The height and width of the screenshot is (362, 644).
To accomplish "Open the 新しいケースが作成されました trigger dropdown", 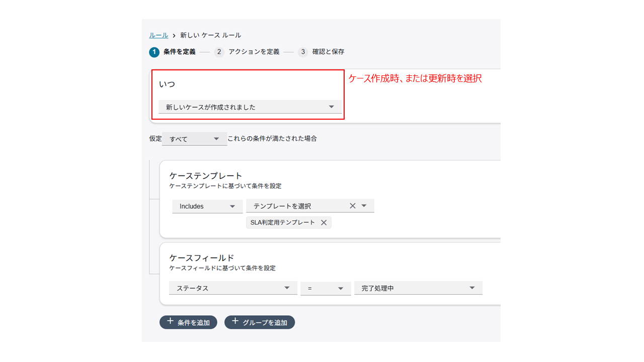I will [250, 107].
